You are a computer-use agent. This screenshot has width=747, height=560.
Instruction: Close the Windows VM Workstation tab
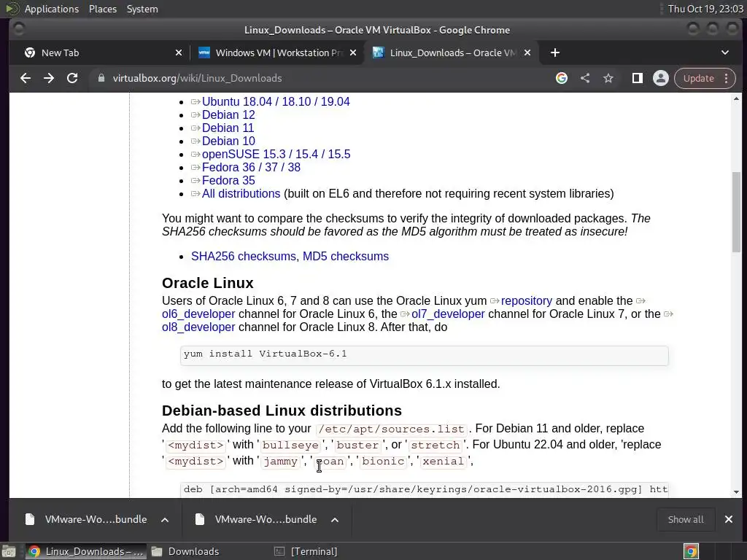click(x=353, y=52)
